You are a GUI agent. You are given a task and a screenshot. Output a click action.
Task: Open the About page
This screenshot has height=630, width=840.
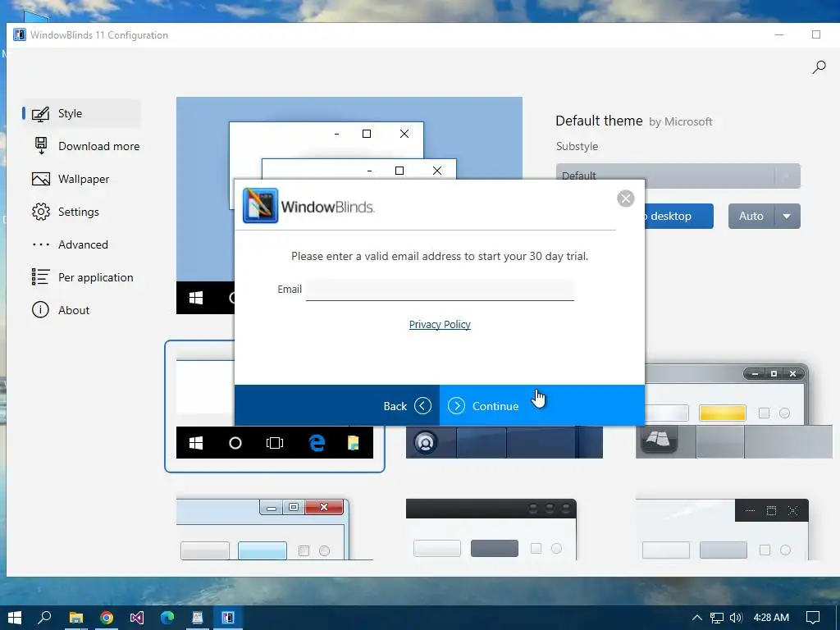pos(81,310)
